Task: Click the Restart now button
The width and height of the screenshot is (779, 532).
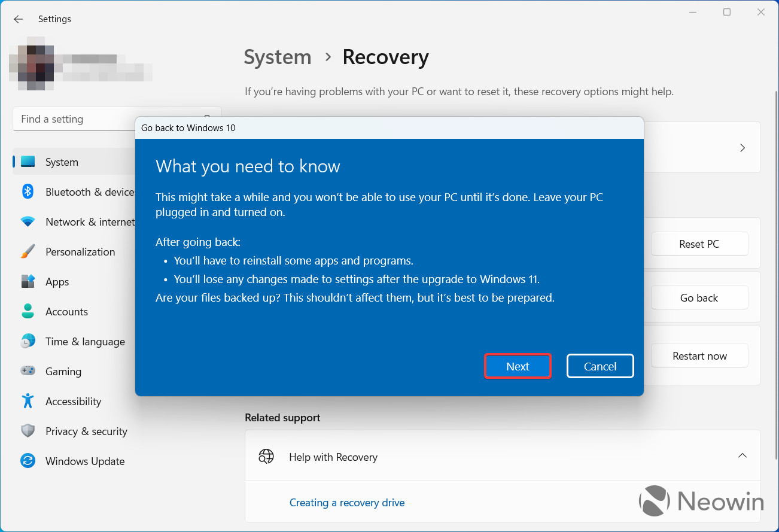Action: coord(699,356)
